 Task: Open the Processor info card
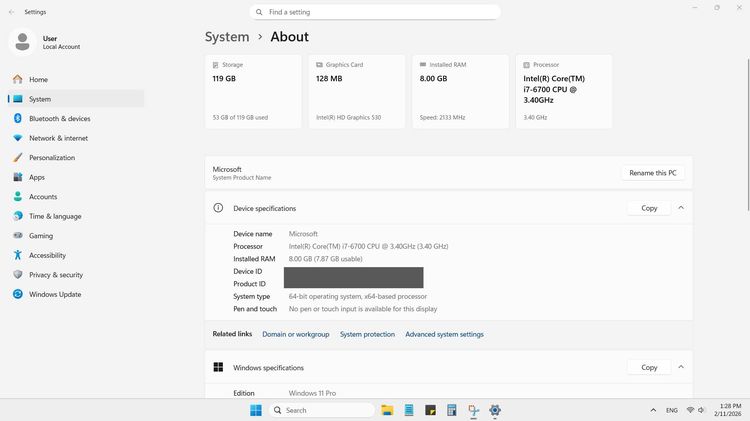pyautogui.click(x=564, y=91)
